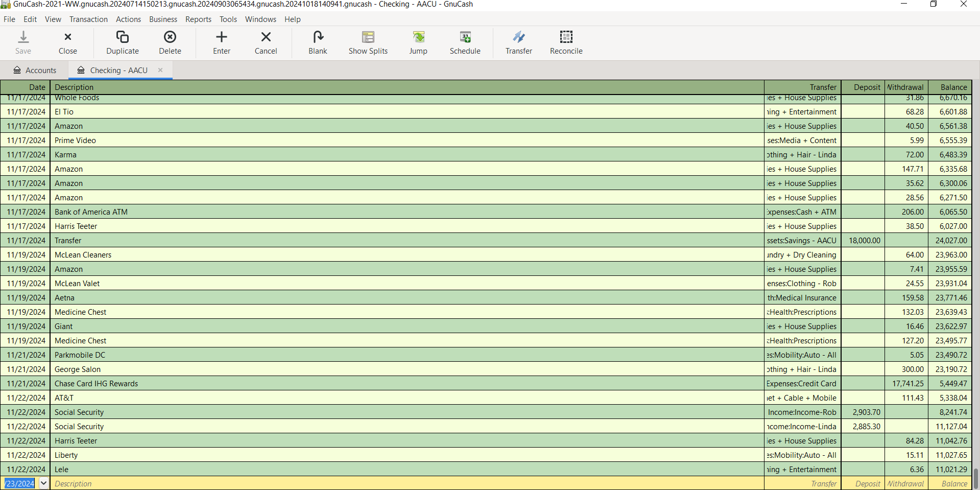Switch to the Accounts tab
This screenshot has height=490, width=980.
[x=35, y=70]
